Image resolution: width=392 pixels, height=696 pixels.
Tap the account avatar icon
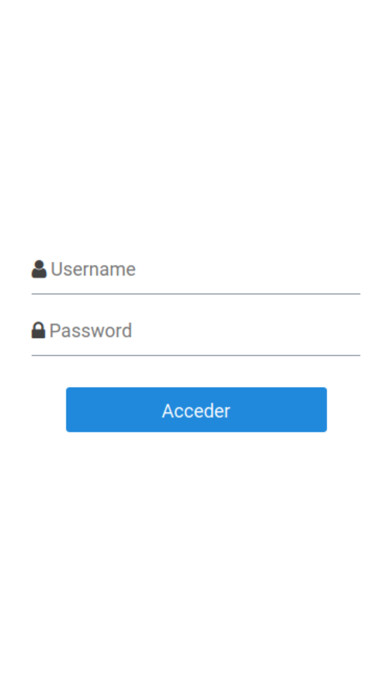click(x=39, y=269)
